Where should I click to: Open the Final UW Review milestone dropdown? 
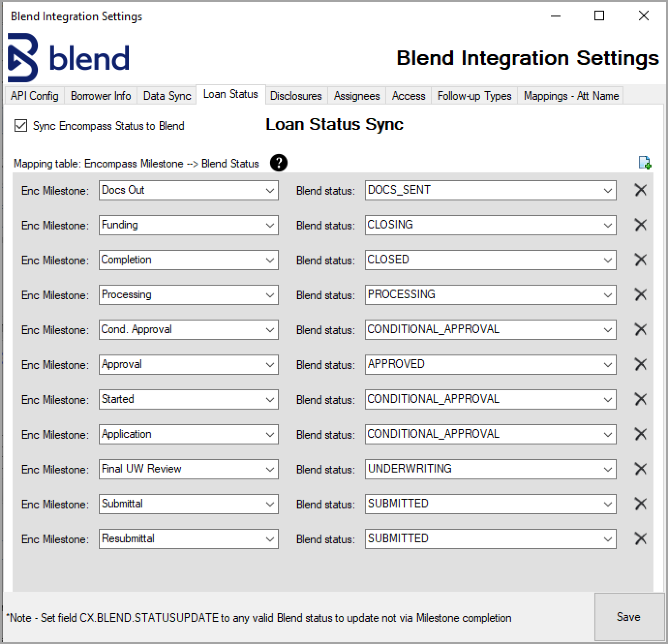coord(189,469)
